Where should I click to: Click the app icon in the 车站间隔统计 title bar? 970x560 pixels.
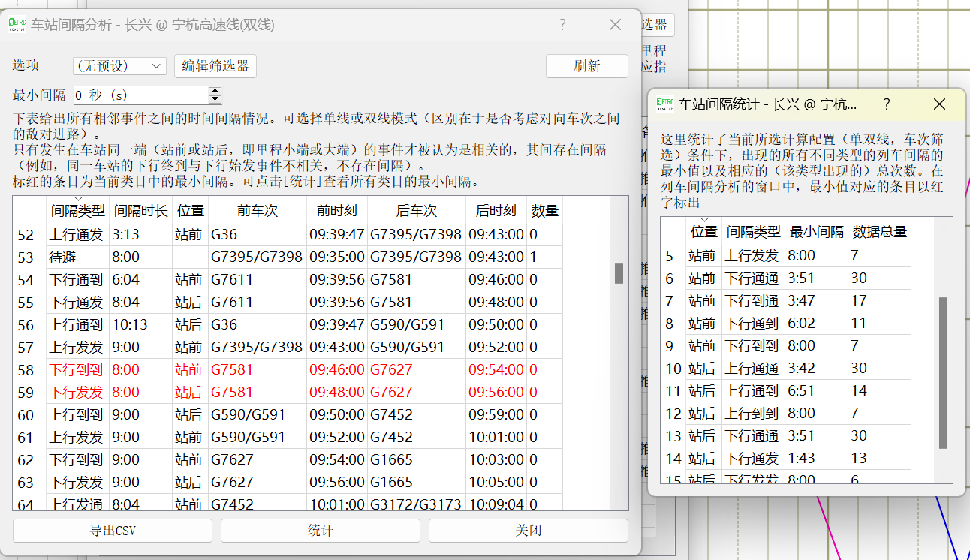coord(665,104)
